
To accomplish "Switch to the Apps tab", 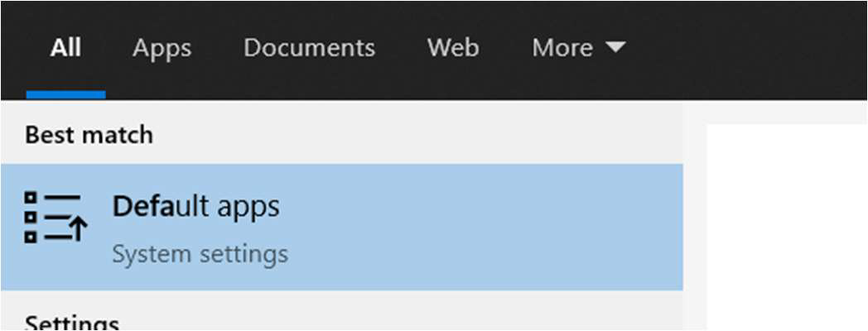I will tap(162, 48).
